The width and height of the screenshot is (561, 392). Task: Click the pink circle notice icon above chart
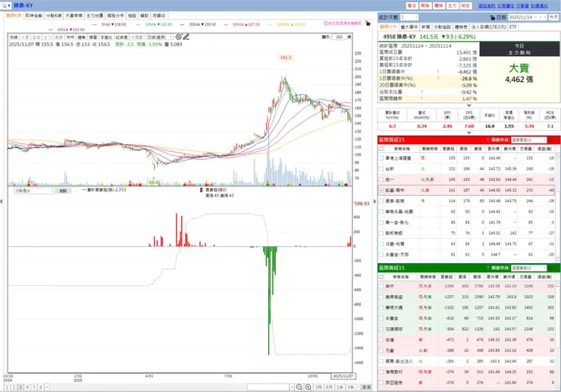tap(326, 24)
